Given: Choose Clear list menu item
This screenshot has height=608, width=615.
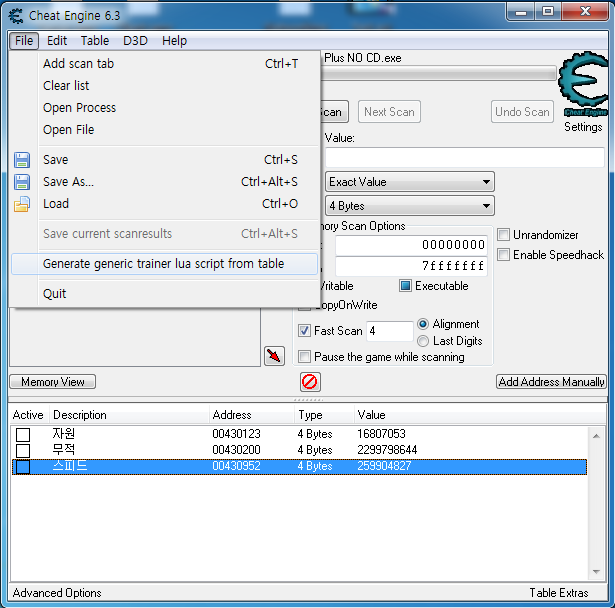Looking at the screenshot, I should point(164,86).
